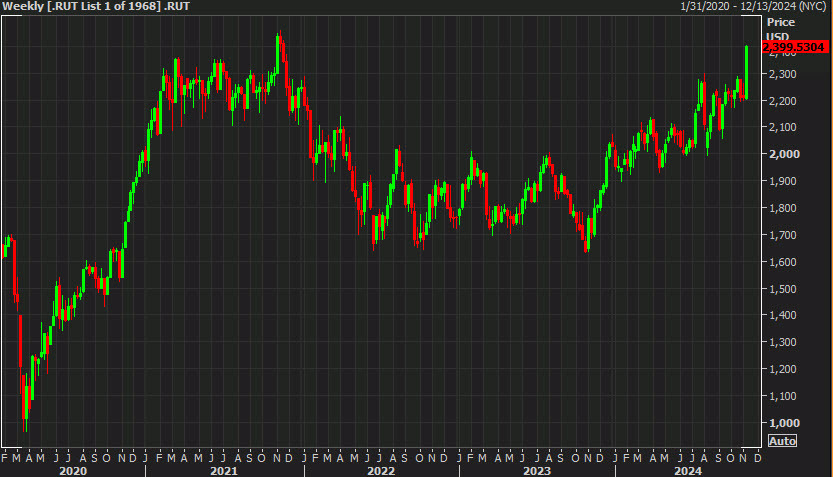This screenshot has height=477, width=833.
Task: Click the 2022 year label on time axis
Action: point(381,471)
